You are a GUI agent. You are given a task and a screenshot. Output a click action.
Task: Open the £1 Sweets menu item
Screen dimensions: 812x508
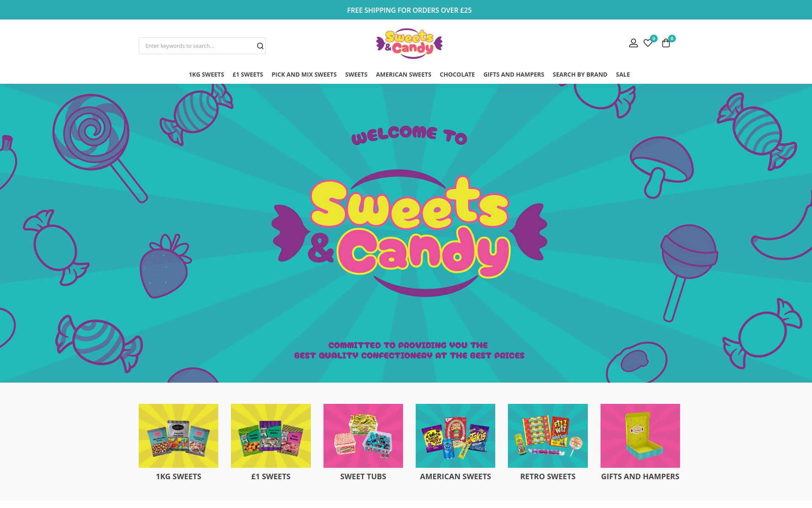point(248,75)
